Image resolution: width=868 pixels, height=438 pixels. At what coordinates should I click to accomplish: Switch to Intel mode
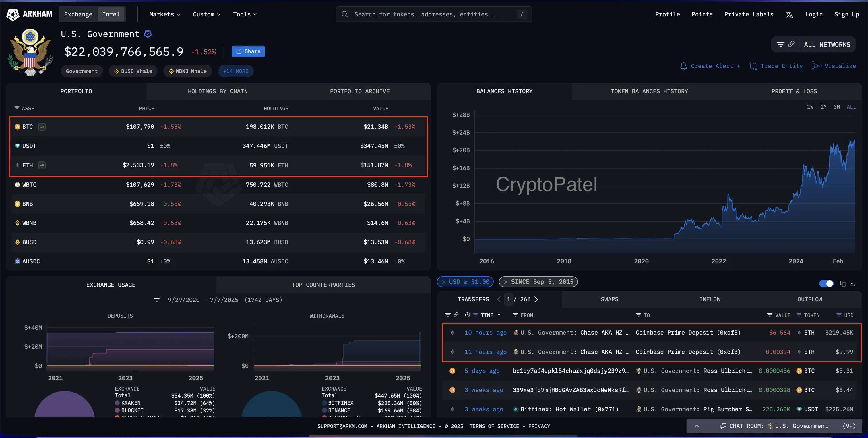(x=111, y=14)
